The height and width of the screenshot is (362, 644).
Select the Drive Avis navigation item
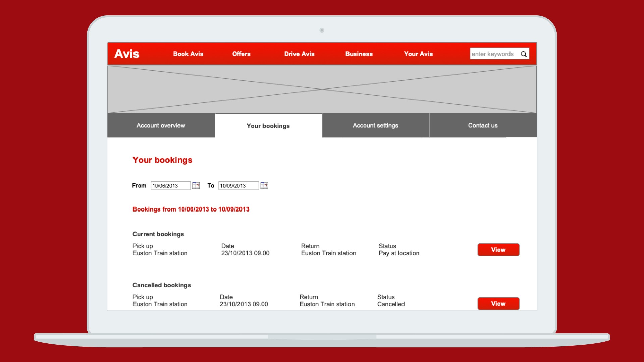point(299,54)
